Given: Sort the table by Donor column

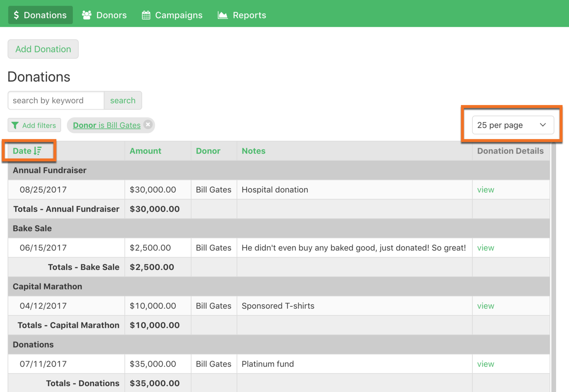Looking at the screenshot, I should [208, 151].
